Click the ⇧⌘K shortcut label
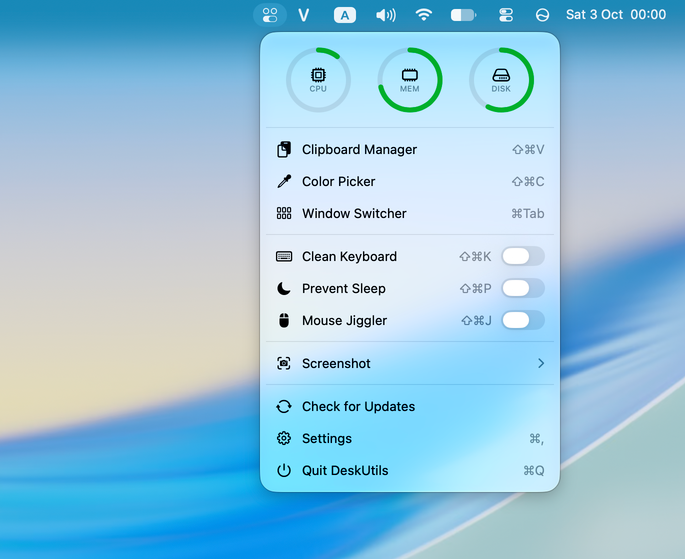 pos(475,256)
